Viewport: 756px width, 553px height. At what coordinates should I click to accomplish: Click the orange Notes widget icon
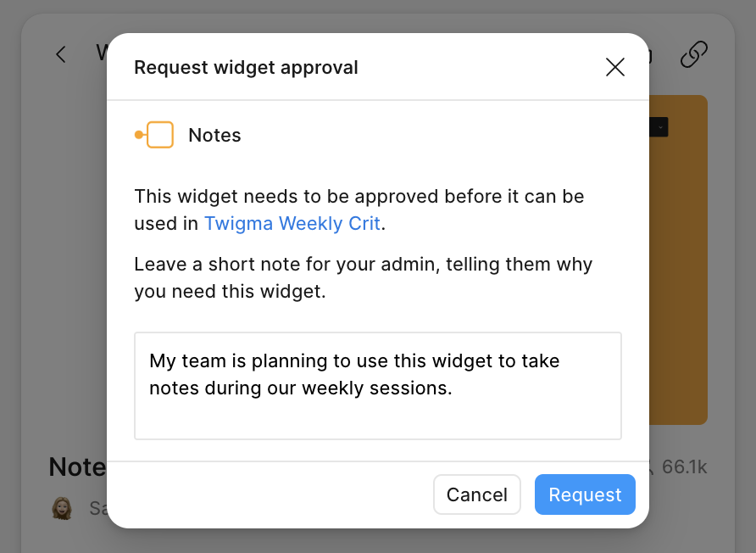coord(154,135)
